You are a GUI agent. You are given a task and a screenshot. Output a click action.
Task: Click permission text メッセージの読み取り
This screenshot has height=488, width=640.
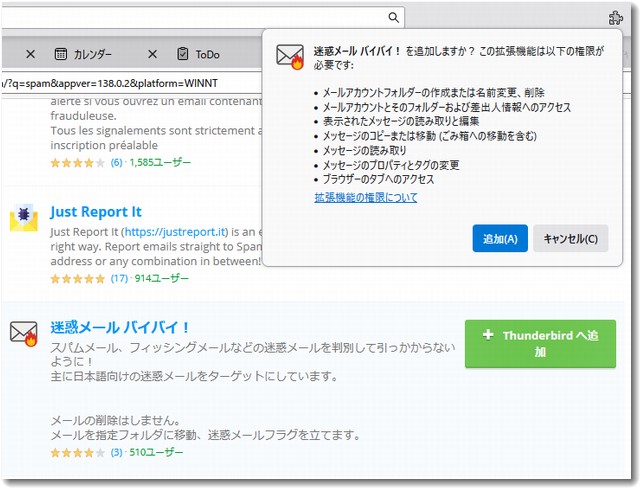coord(364,151)
